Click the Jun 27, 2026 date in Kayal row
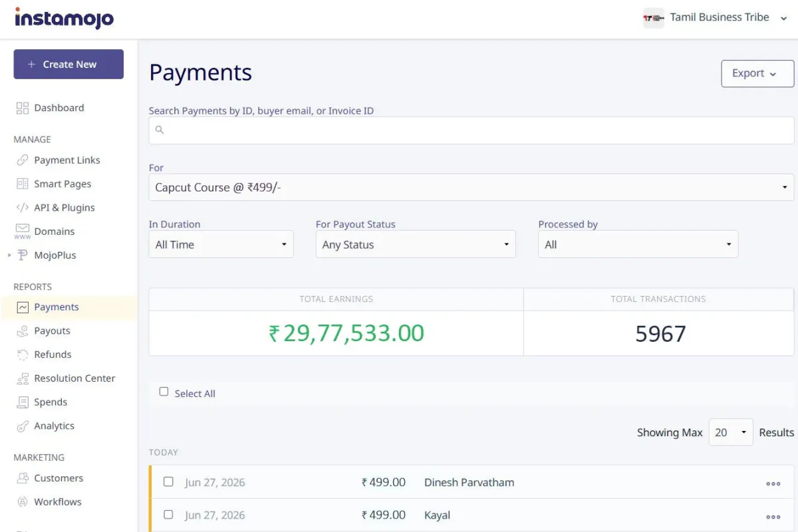Screen dimensions: 798x532 [x=215, y=515]
